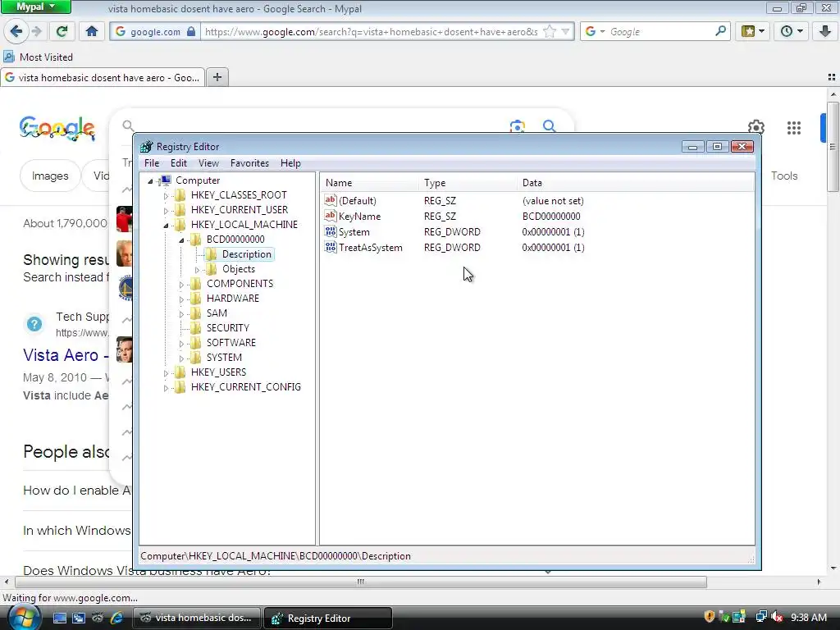
Task: Expand HKEY_CLASSES_ROOT tree node arrow
Action: point(166,196)
